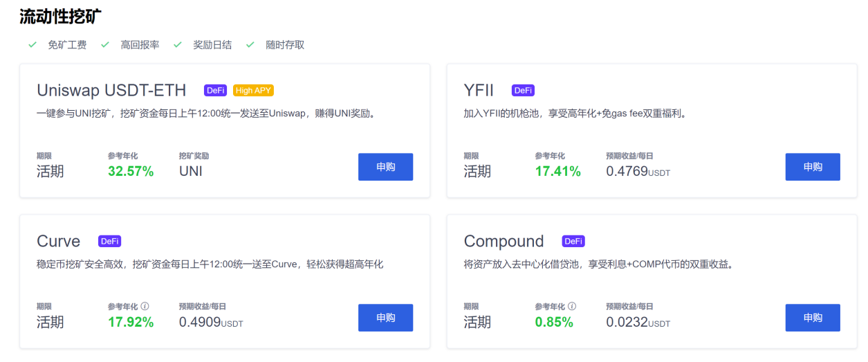Click 活期 term on the Curve card

pyautogui.click(x=50, y=322)
